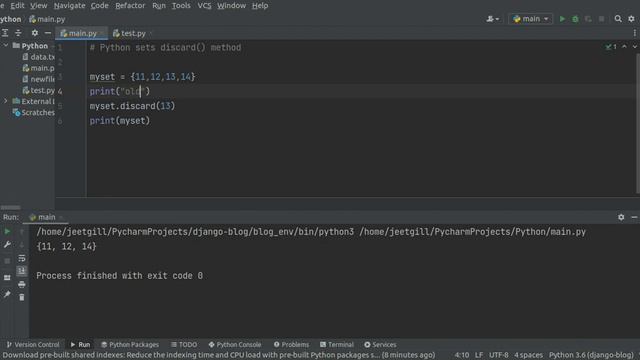Open the Python Console tool window
The height and width of the screenshot is (360, 640).
235,344
